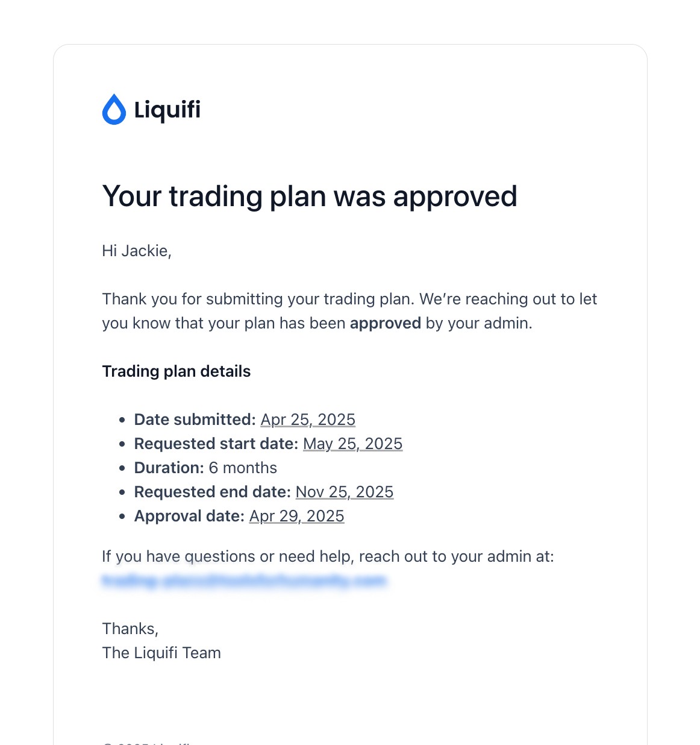Viewport: 700px width, 745px height.
Task: Click the 'Date submitted:' label
Action: pos(195,420)
